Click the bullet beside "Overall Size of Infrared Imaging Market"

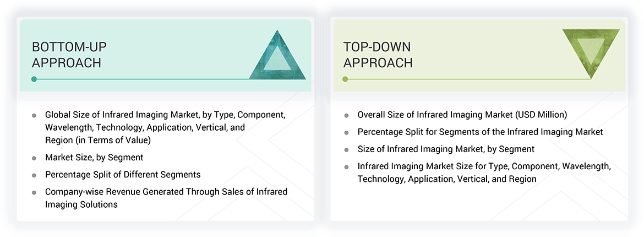(x=346, y=116)
